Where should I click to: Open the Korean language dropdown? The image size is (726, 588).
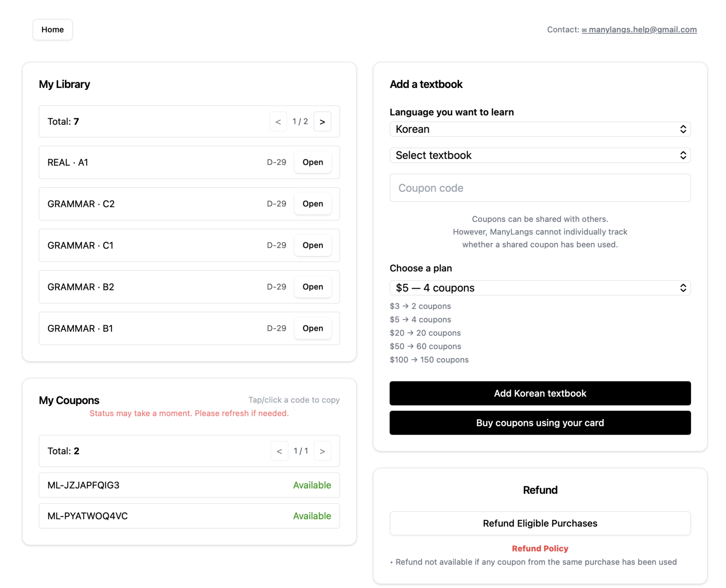point(540,129)
